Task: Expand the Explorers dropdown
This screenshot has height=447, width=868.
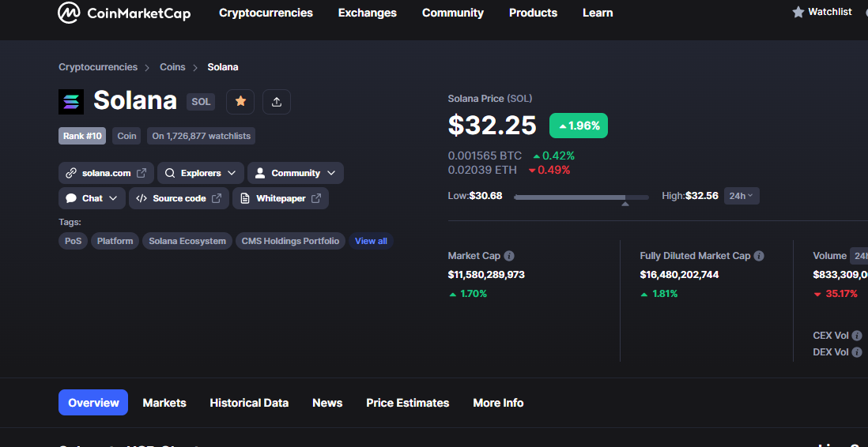Action: pos(200,173)
